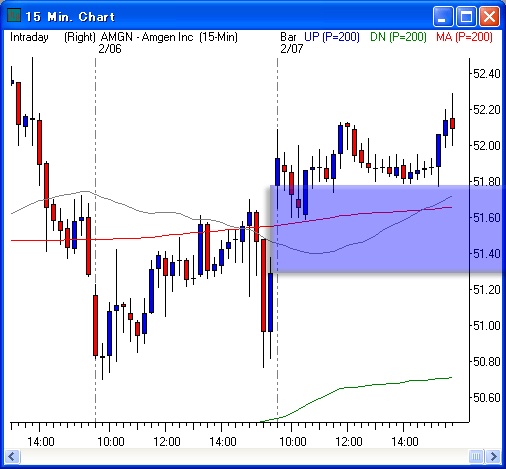Click the 2/07 date marker label

click(x=292, y=49)
